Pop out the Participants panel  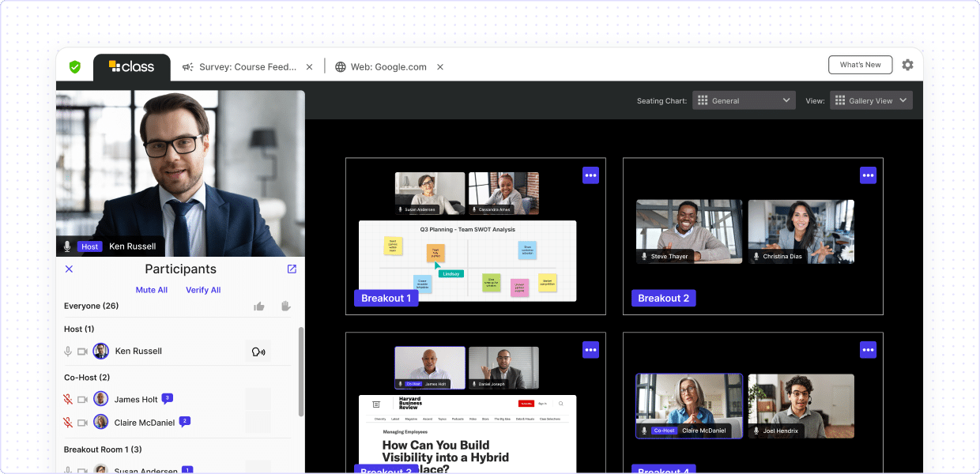pyautogui.click(x=292, y=269)
